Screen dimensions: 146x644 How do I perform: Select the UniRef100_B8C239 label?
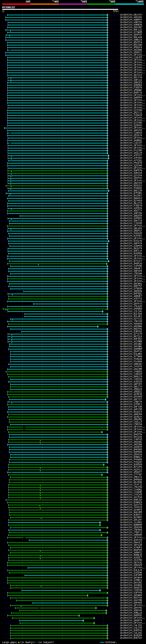(131, 191)
